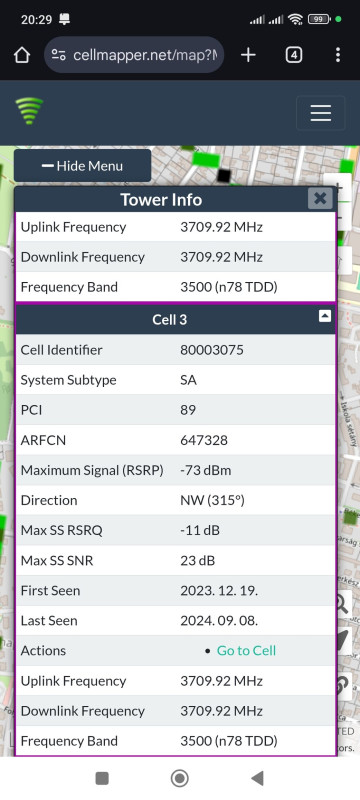Hide the side menu with Hide Menu

pos(83,166)
